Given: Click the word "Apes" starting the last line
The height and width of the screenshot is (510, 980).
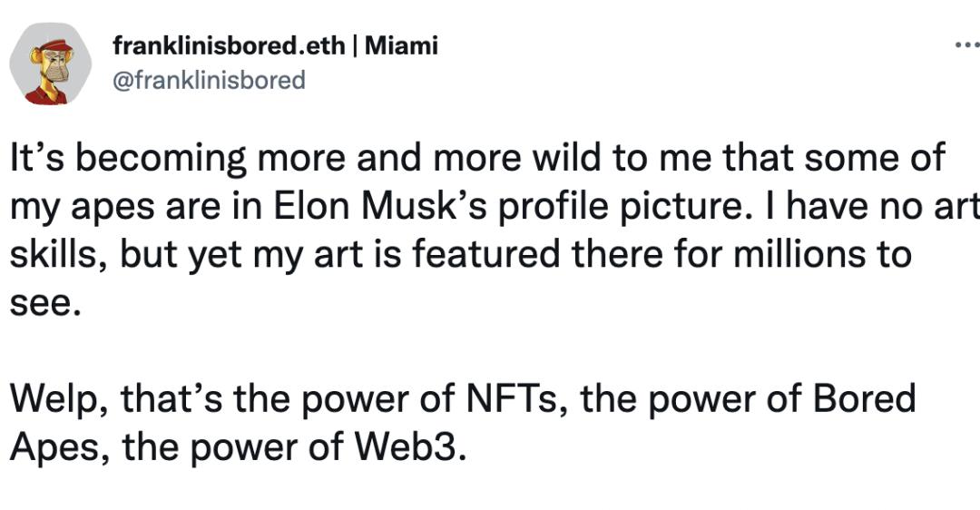Looking at the screenshot, I should point(57,447).
